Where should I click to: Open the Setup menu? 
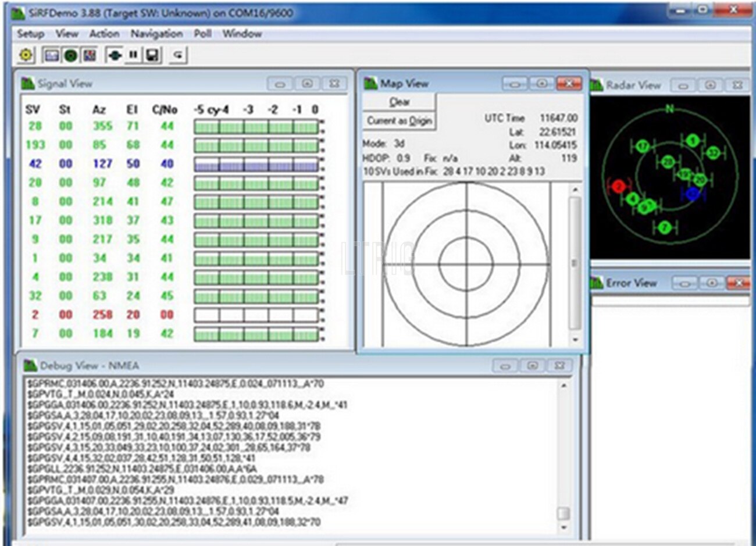point(30,34)
